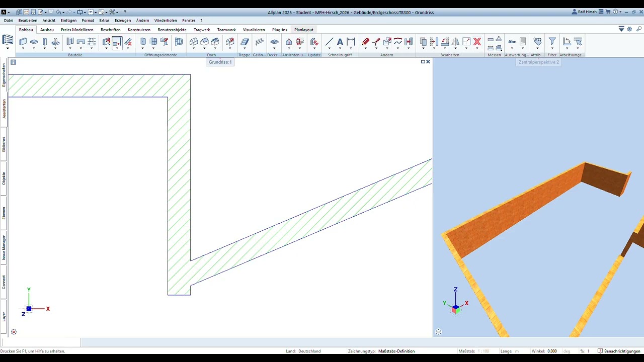Image resolution: width=644 pixels, height=362 pixels.
Task: Click the Abc report icon in Auswertung
Action: pyautogui.click(x=512, y=42)
